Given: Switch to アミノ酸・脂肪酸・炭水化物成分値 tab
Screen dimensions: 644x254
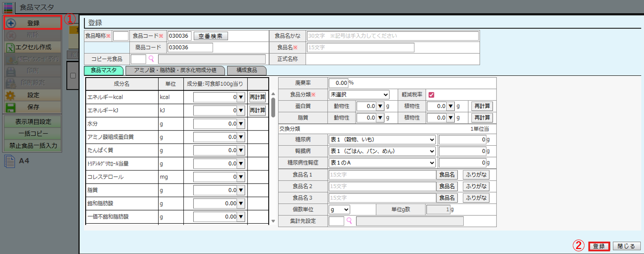Looking at the screenshot, I should [175, 70].
